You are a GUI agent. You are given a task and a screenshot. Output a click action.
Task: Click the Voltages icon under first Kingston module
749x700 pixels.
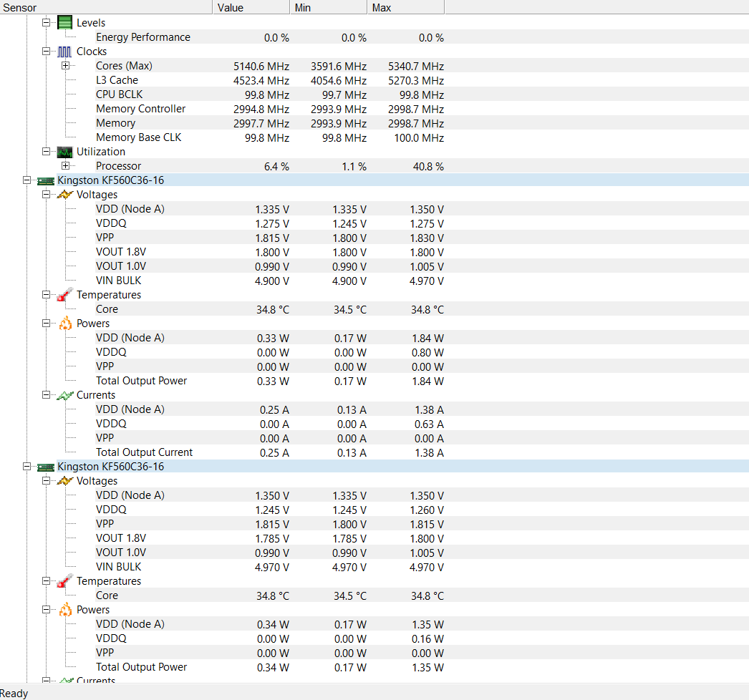point(64,194)
